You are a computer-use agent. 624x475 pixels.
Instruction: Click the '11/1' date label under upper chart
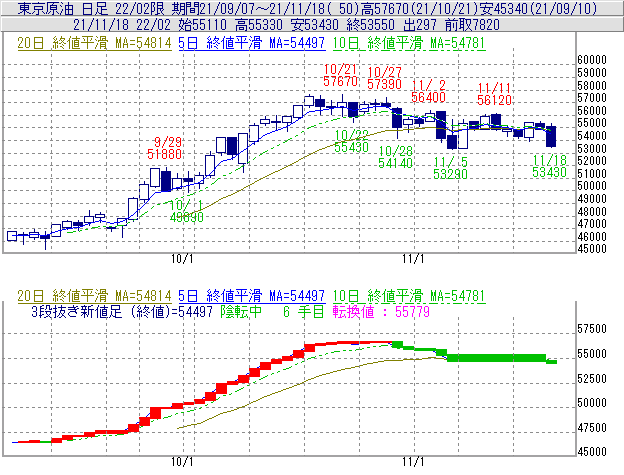point(413,259)
